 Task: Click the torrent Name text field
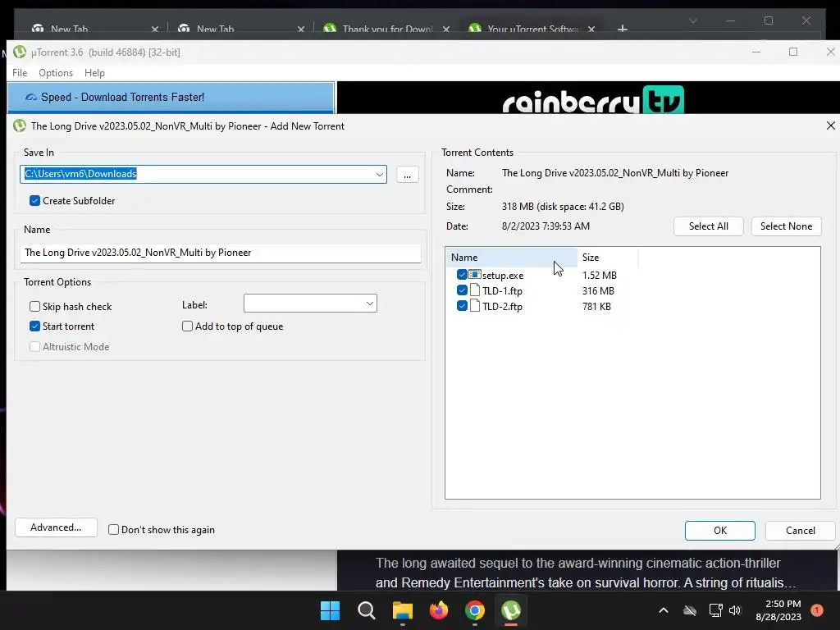(x=220, y=253)
